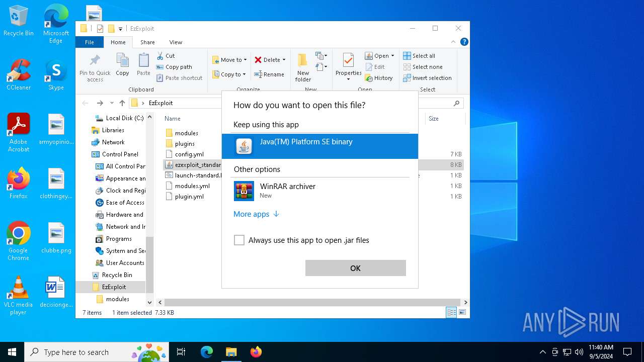Click Rename in Organize group
The height and width of the screenshot is (362, 644).
tap(269, 74)
